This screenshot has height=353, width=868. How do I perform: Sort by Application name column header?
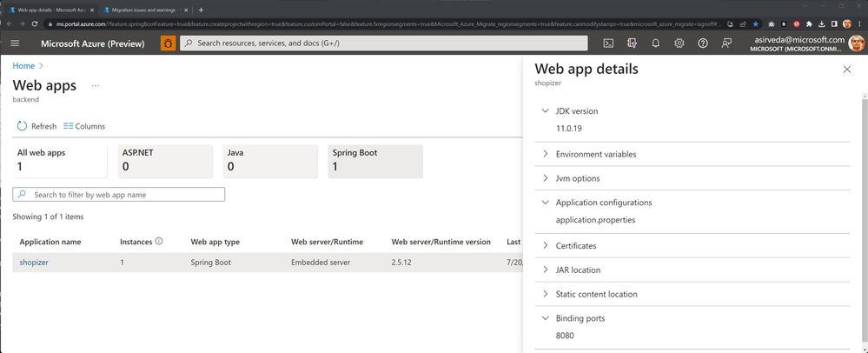coord(50,242)
